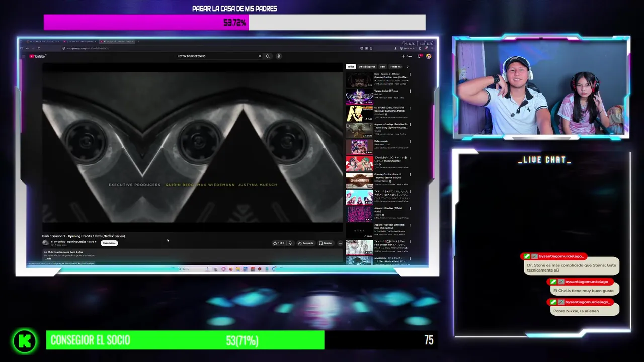Screen dimensions: 644x362
Task: Select the Dark filter chip
Action: [383, 66]
